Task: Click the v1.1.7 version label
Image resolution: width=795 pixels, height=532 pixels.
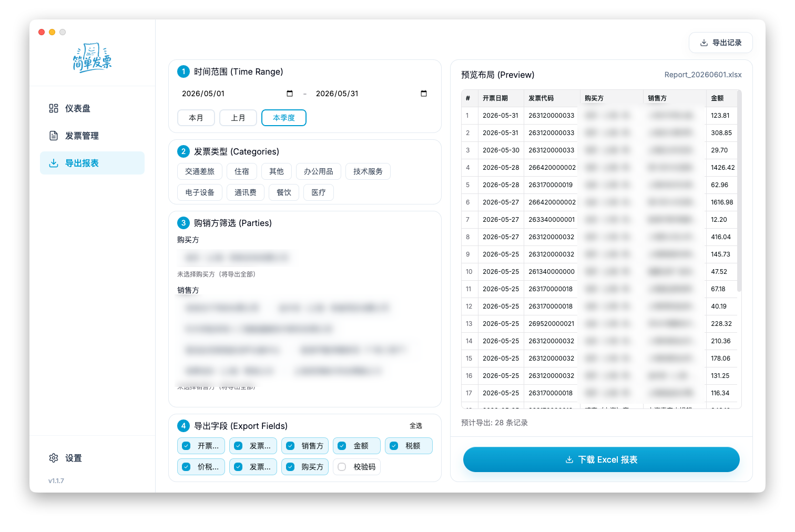Action: click(56, 480)
